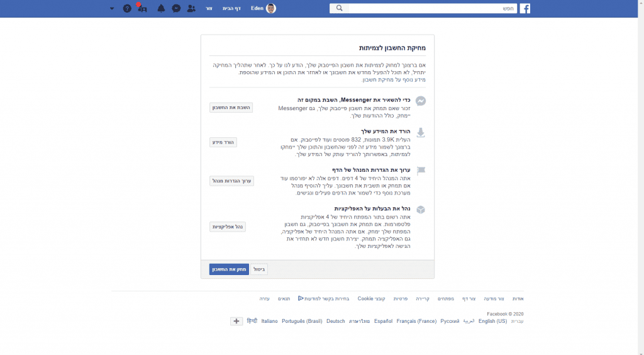Screen dimensions: 644x355
Task: Open the help question mark icon
Action: pyautogui.click(x=127, y=8)
